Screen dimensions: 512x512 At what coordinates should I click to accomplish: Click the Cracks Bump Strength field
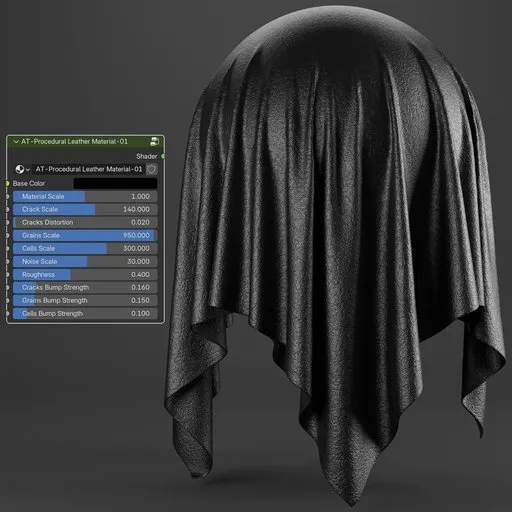[85, 287]
